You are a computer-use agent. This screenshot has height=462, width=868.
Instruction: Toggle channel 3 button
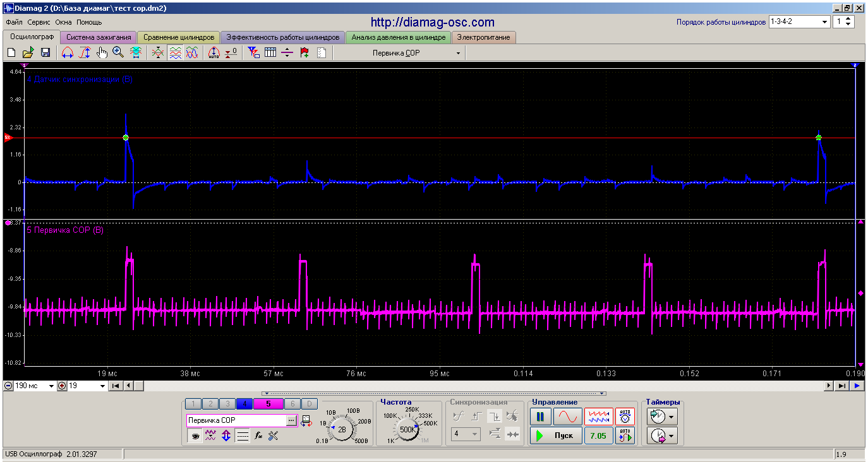tap(227, 404)
